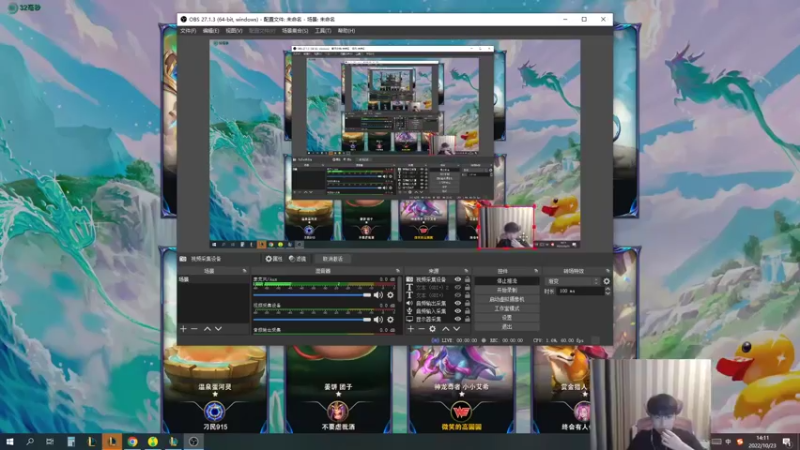Toggle visibility of 视频采集设备 source

[458, 280]
